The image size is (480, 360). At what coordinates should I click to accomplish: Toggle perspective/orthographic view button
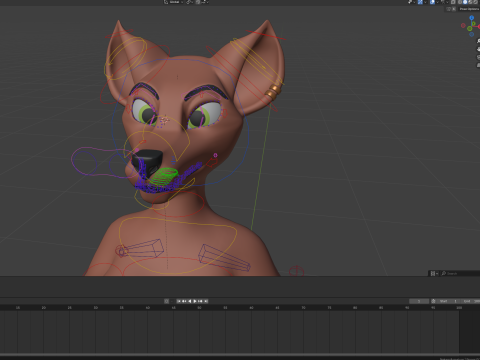click(x=478, y=65)
